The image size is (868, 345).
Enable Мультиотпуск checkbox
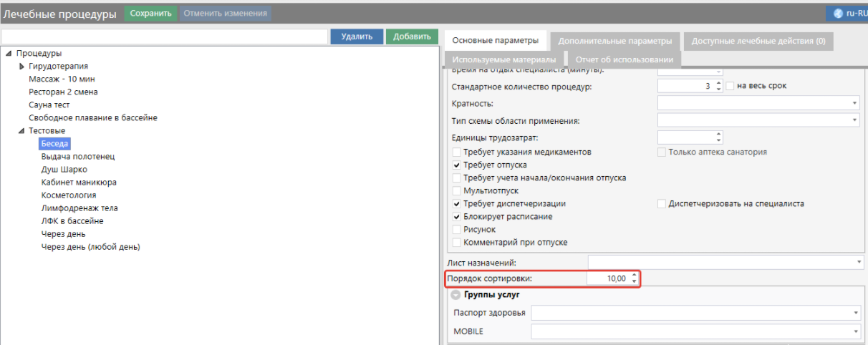point(457,191)
